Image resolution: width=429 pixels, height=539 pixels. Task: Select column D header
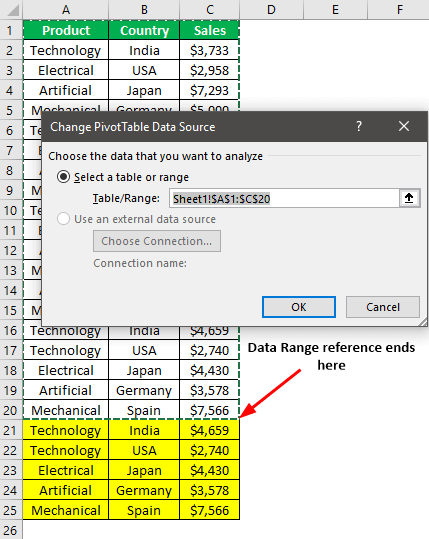point(272,10)
